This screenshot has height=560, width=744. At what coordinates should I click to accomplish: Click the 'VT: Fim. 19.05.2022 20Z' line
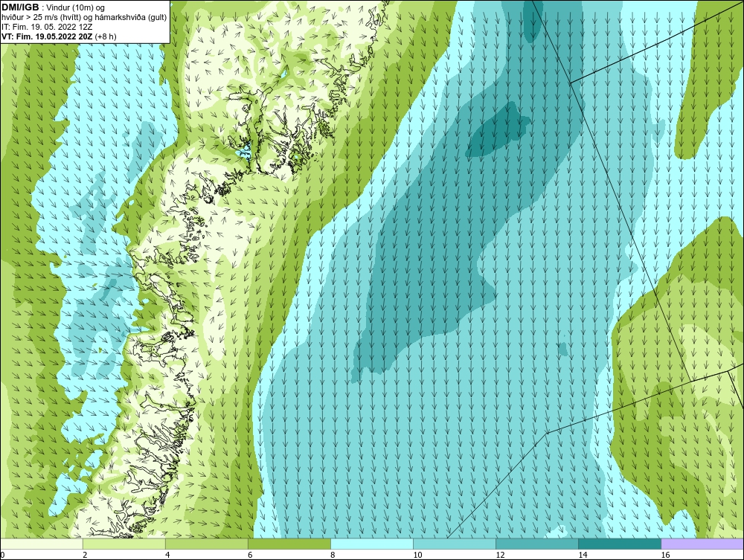[x=48, y=36]
